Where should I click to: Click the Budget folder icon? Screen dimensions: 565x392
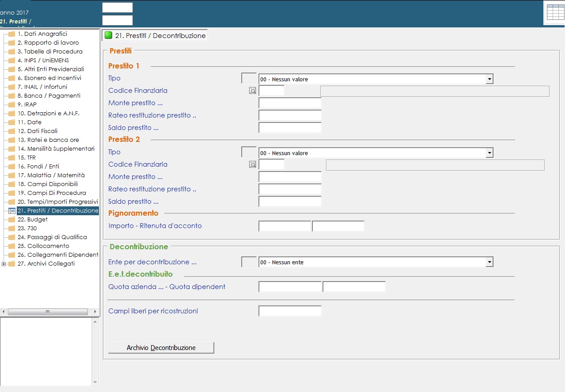pos(11,220)
